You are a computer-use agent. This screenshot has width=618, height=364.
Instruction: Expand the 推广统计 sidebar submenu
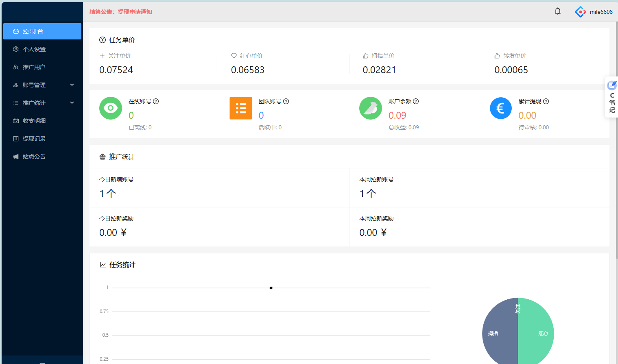pos(42,103)
